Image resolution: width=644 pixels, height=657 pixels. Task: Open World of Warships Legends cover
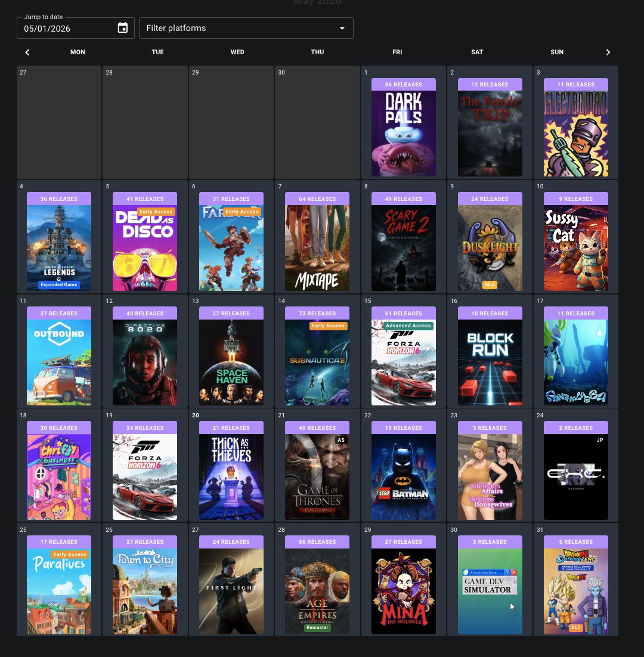click(58, 247)
